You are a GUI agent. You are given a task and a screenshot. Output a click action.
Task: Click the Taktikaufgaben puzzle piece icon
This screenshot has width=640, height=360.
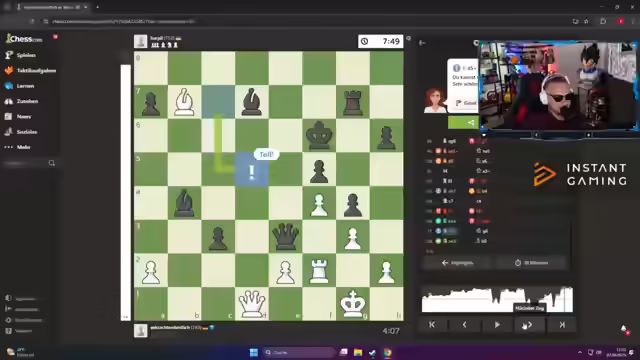coord(9,71)
